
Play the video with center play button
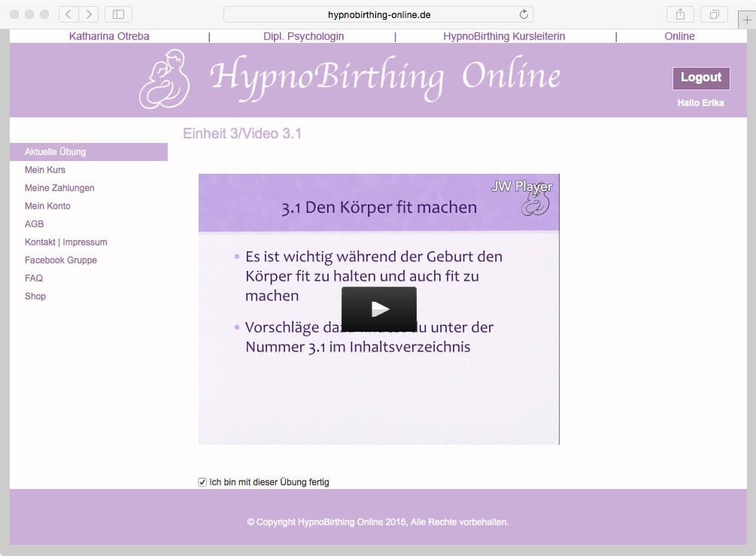coord(379,309)
